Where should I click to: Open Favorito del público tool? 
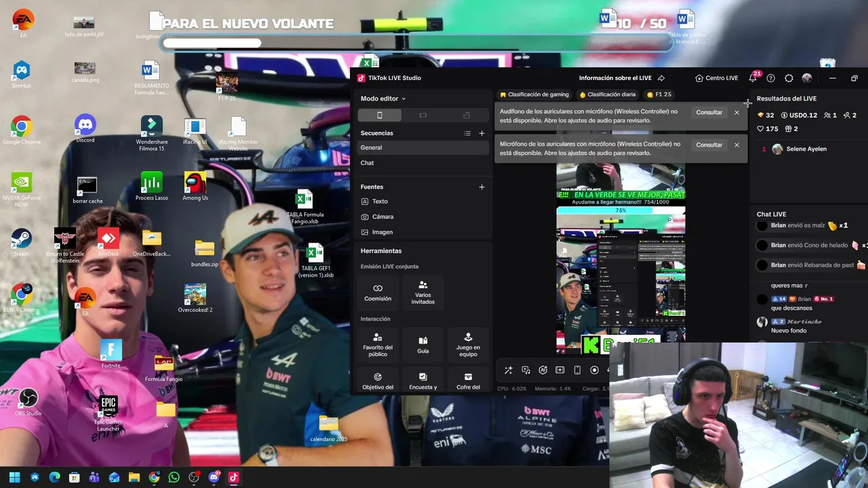click(x=378, y=345)
